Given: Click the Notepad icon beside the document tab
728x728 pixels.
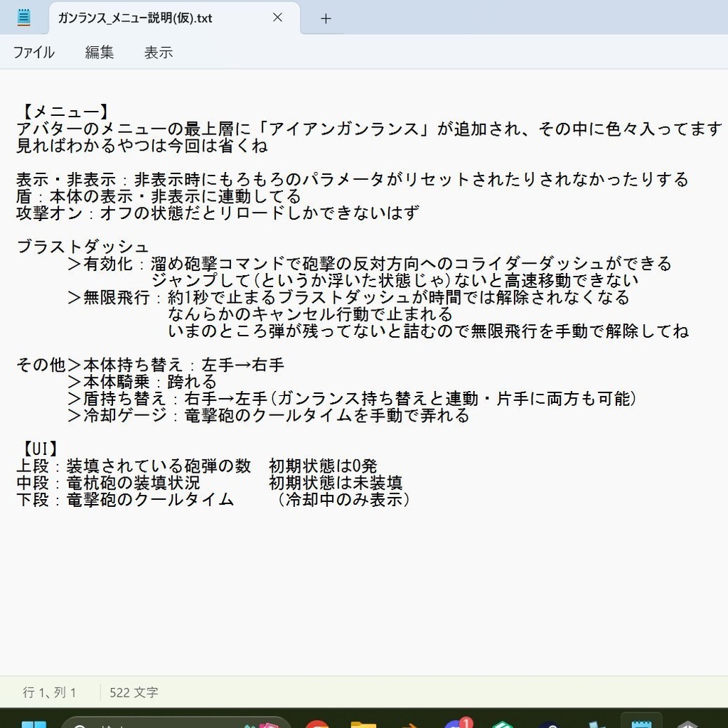Looking at the screenshot, I should click(x=23, y=17).
